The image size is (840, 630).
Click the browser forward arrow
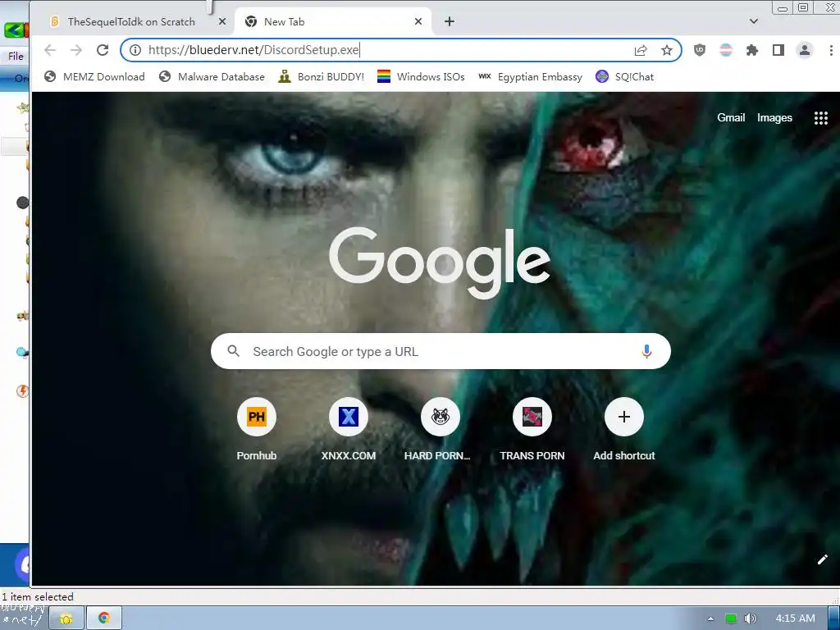76,50
